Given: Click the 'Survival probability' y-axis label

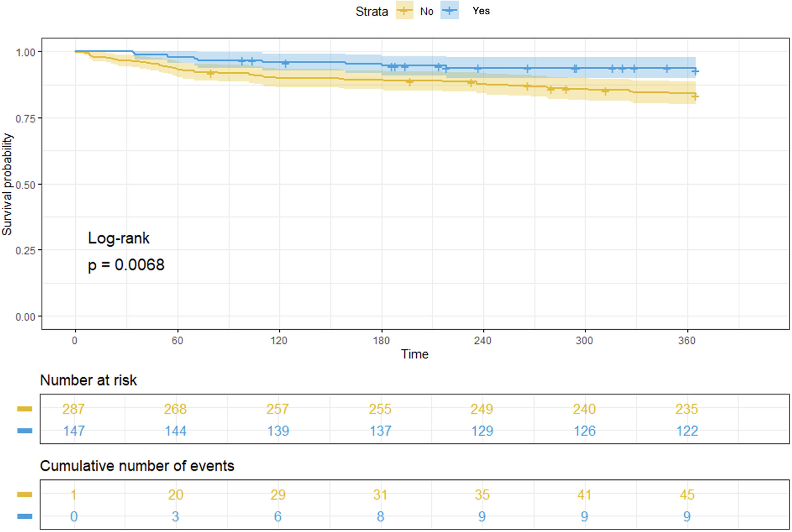Looking at the screenshot, I should click(7, 184).
